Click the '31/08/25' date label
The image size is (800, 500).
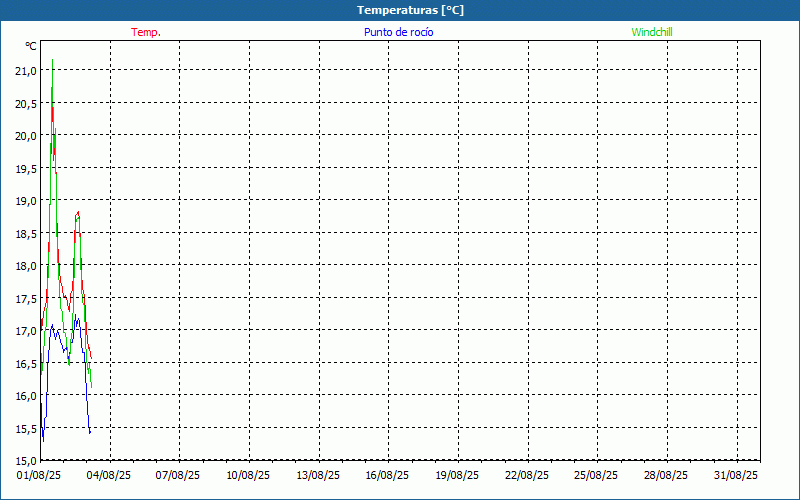[x=736, y=476]
